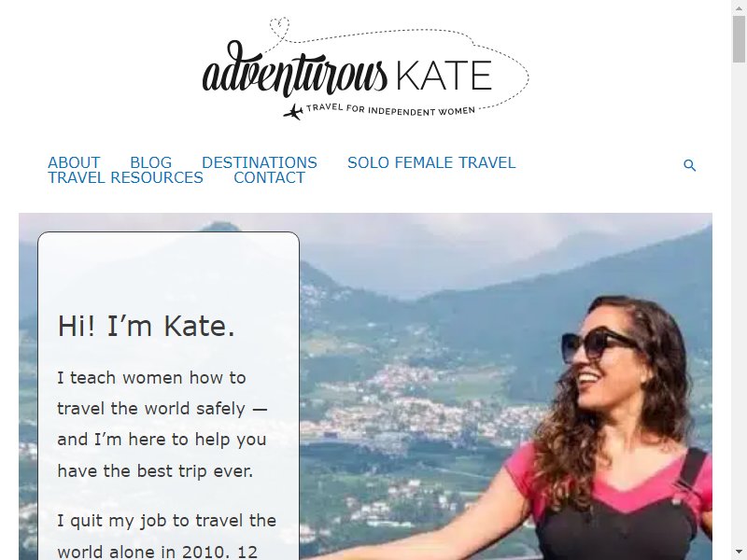Image resolution: width=747 pixels, height=560 pixels.
Task: Go to the Blog page
Action: pyautogui.click(x=150, y=162)
